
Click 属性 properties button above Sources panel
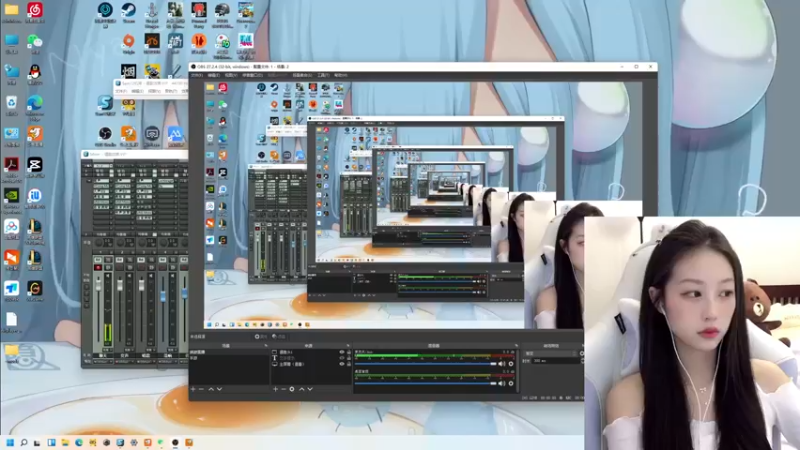coord(261,337)
